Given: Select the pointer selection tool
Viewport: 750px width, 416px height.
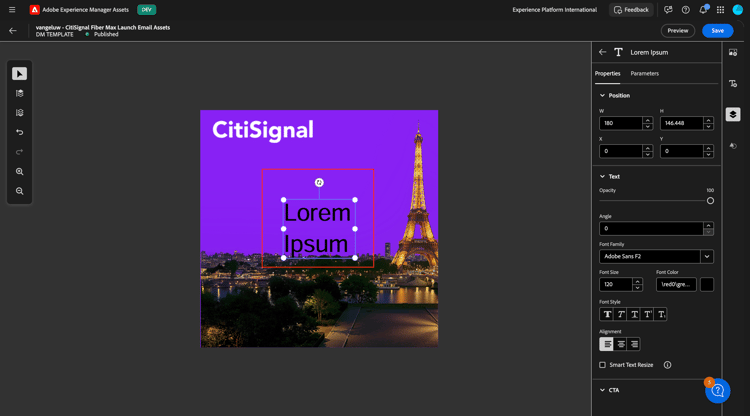Looking at the screenshot, I should [20, 74].
